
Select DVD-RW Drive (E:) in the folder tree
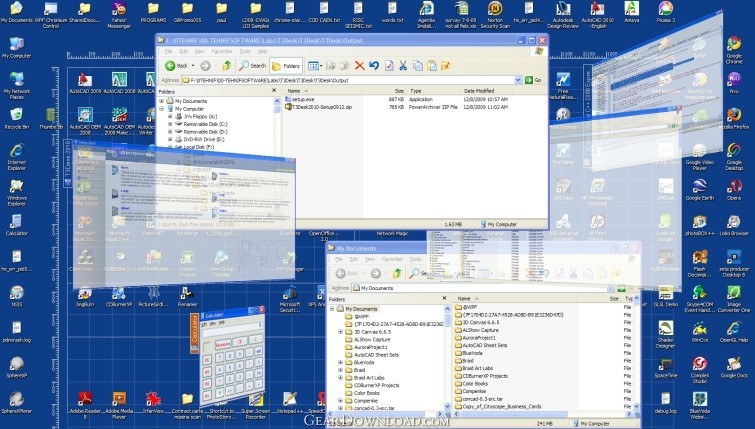pyautogui.click(x=204, y=139)
